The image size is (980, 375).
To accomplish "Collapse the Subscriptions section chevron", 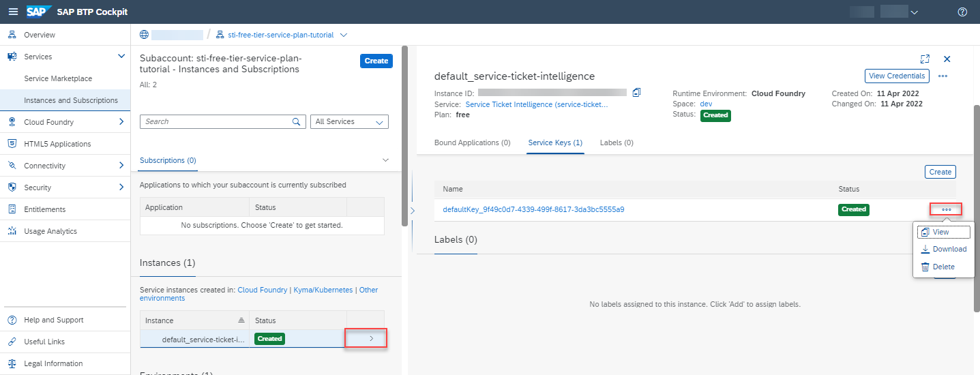I will [385, 160].
